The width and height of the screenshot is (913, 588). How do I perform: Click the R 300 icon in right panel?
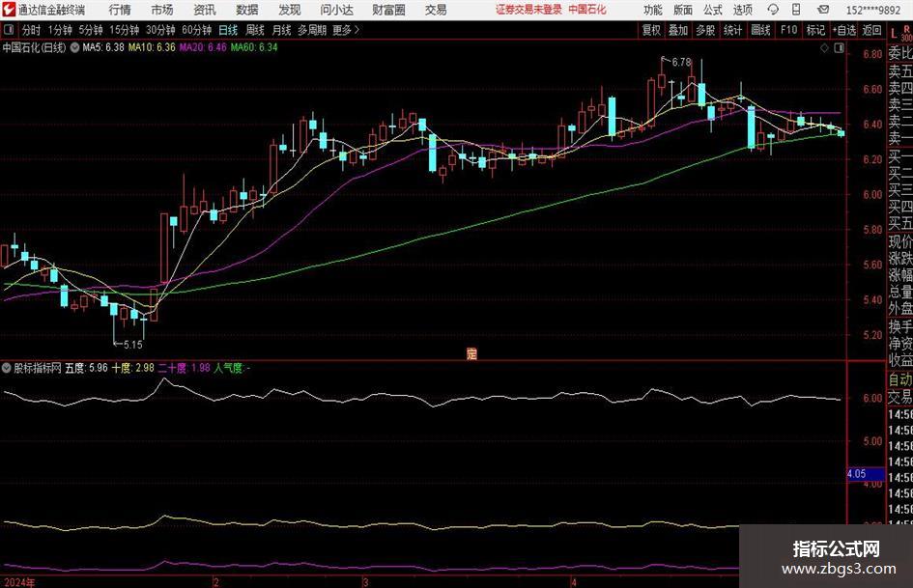[x=906, y=33]
